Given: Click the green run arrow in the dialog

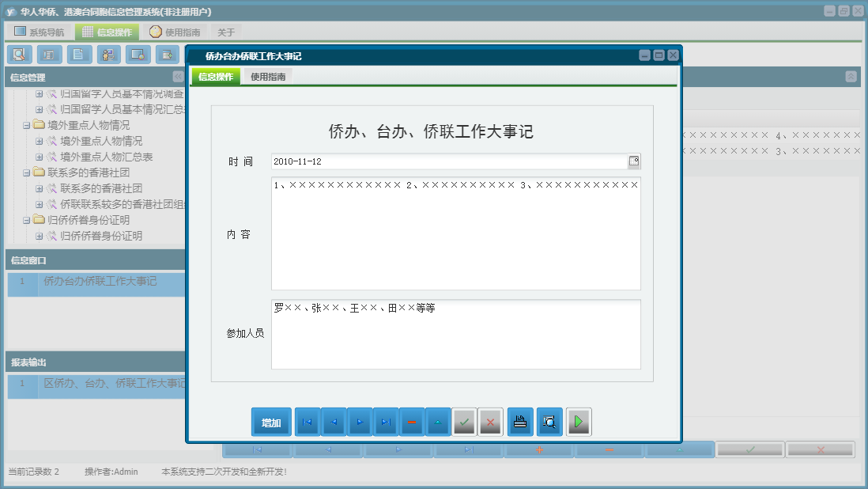Looking at the screenshot, I should [x=578, y=422].
